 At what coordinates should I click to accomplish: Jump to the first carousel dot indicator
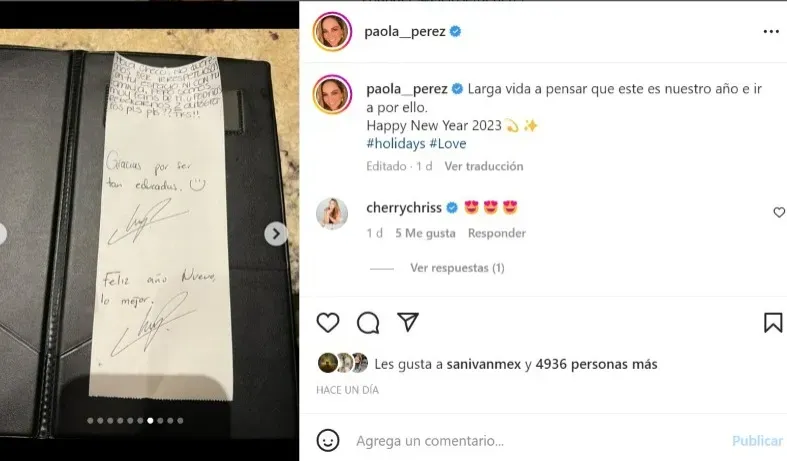point(90,421)
